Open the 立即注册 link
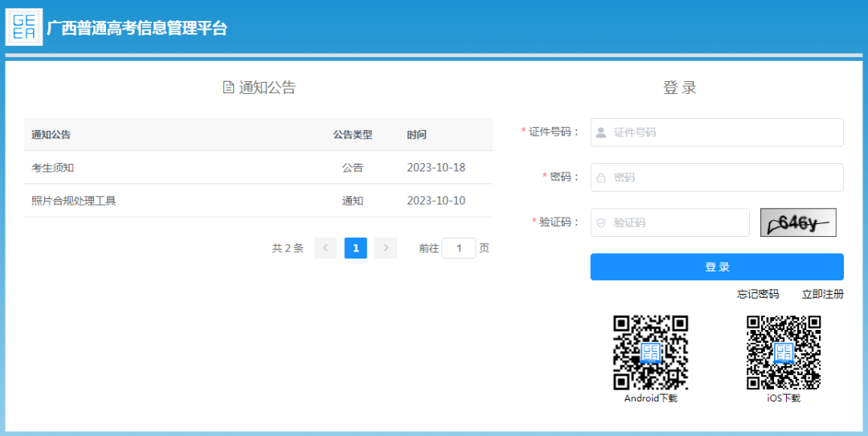The width and height of the screenshot is (868, 436). pyautogui.click(x=823, y=295)
